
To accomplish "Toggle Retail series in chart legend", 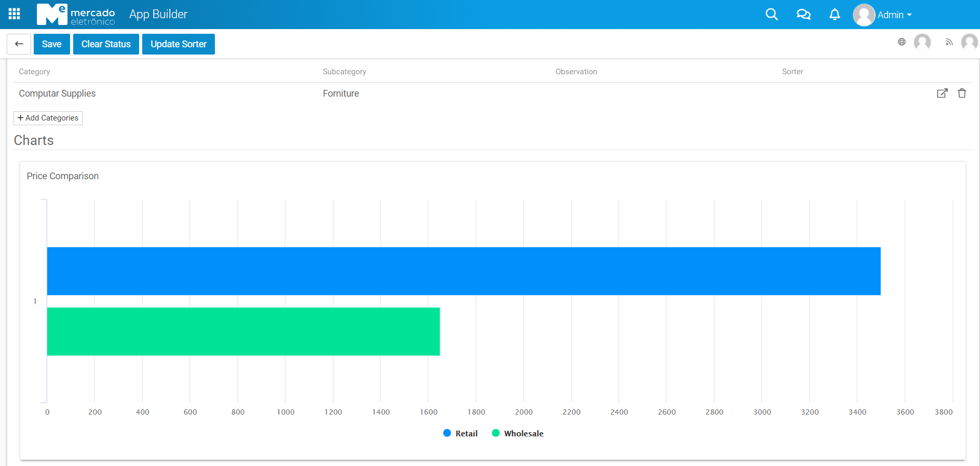I will click(460, 433).
